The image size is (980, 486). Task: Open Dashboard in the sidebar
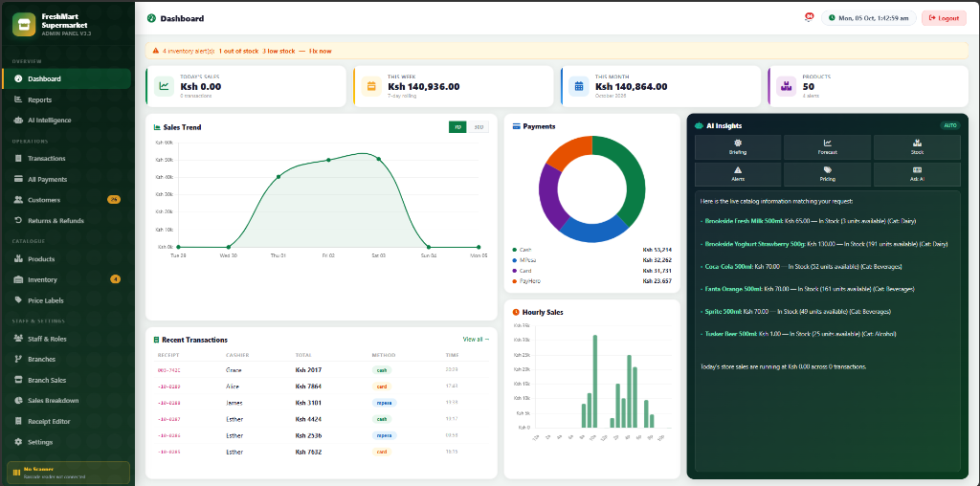66,78
